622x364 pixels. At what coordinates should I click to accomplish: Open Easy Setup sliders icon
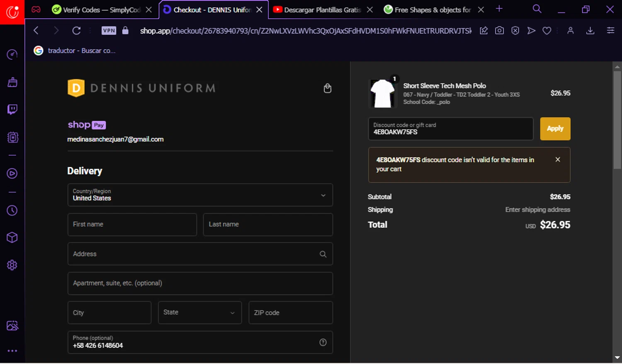(610, 30)
